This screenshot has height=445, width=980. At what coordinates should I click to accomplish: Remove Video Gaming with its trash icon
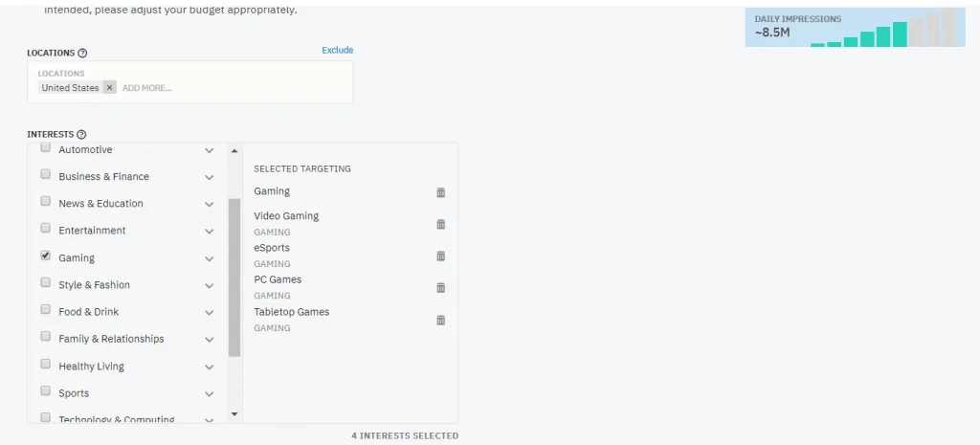(440, 224)
